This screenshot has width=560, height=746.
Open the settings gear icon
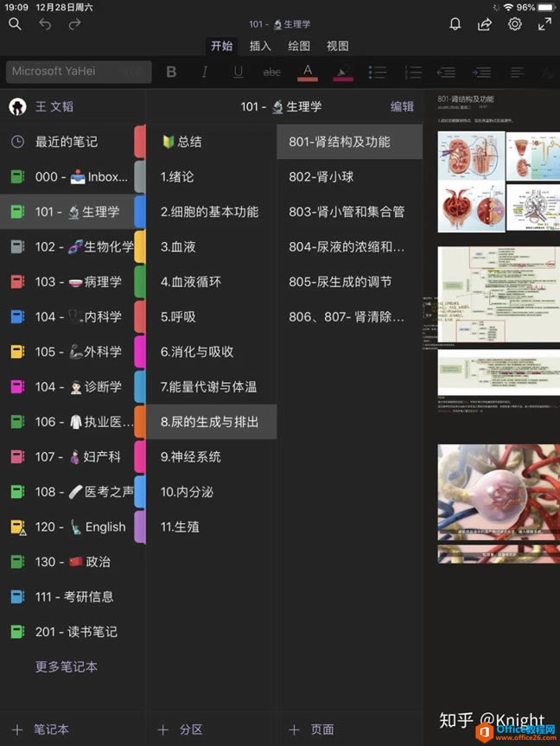[x=515, y=24]
